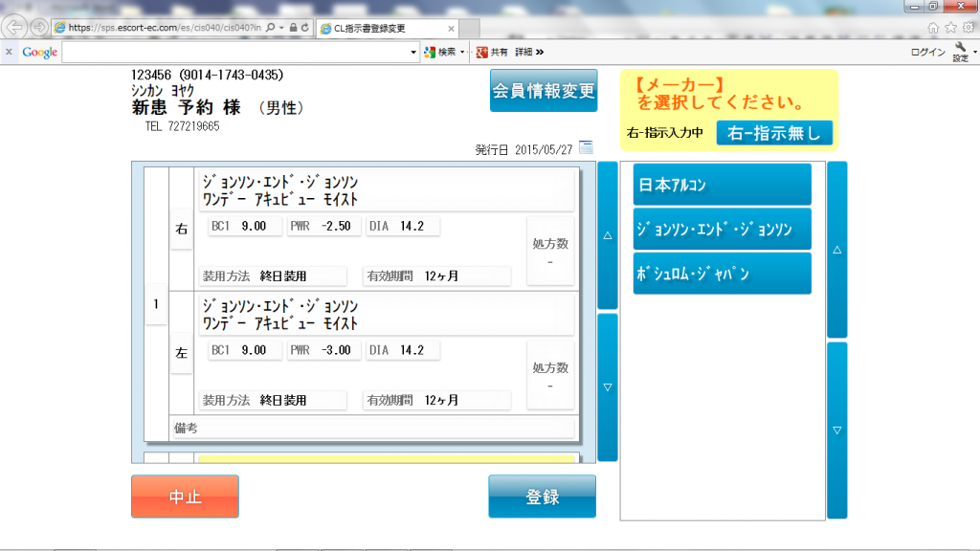This screenshot has height=551, width=980.
Task: Click the left-eye 処方数 box
Action: [550, 375]
